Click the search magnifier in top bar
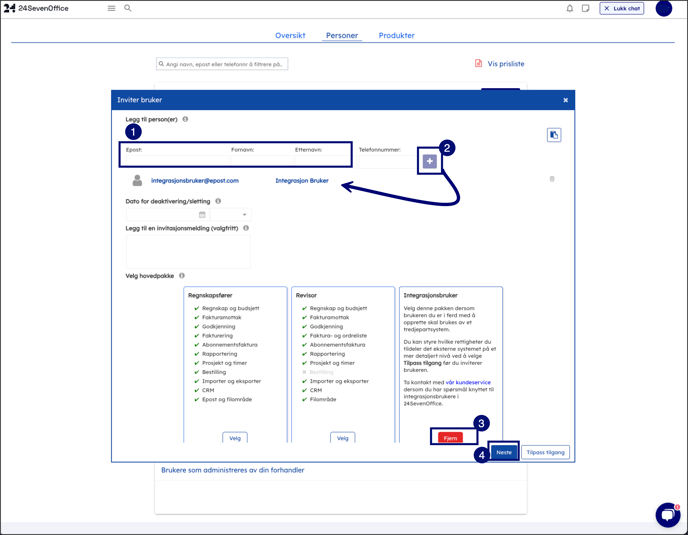This screenshot has height=535, width=688. [128, 8]
